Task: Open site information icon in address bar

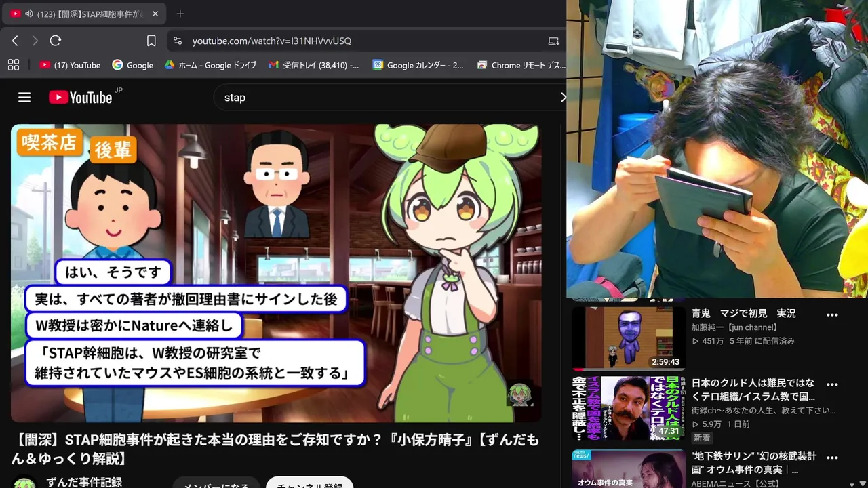Action: click(178, 41)
